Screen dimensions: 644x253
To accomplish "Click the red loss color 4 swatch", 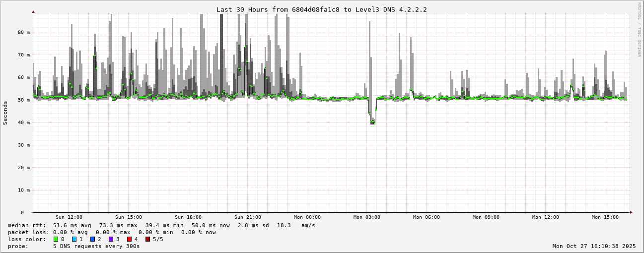I will [129, 239].
